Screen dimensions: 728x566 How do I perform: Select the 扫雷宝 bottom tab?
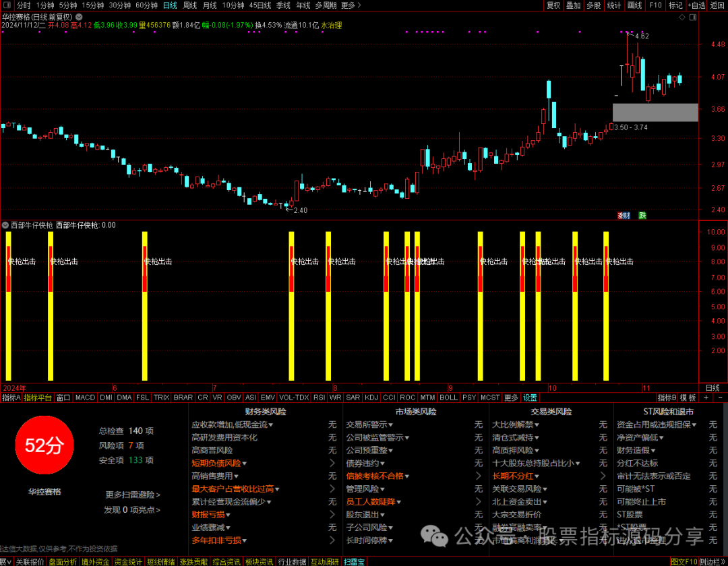tap(354, 562)
